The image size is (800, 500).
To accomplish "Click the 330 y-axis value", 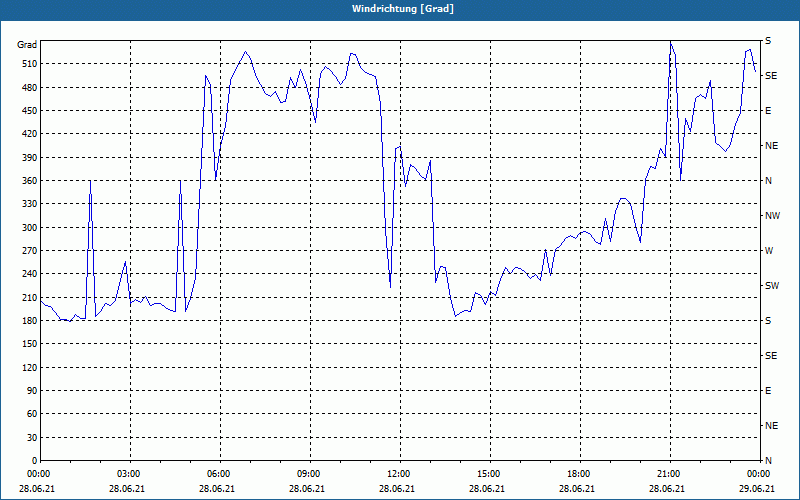I will coord(30,204).
